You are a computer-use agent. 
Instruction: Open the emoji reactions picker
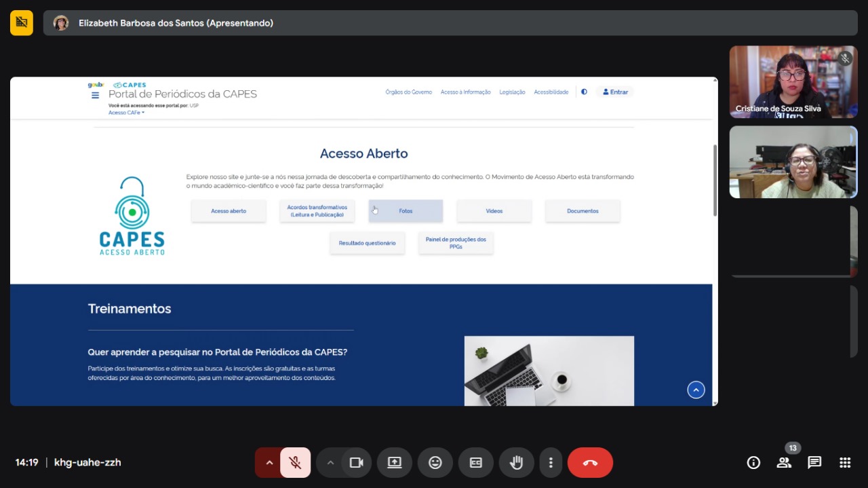coord(435,463)
